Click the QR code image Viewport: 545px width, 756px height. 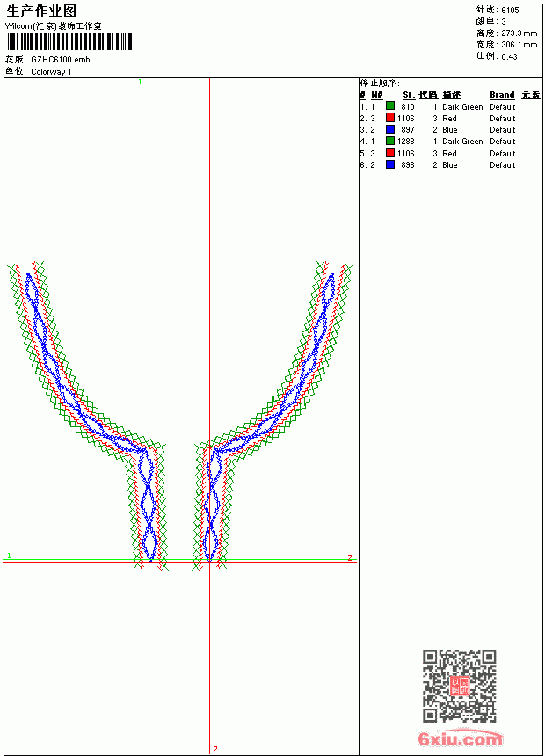click(460, 686)
